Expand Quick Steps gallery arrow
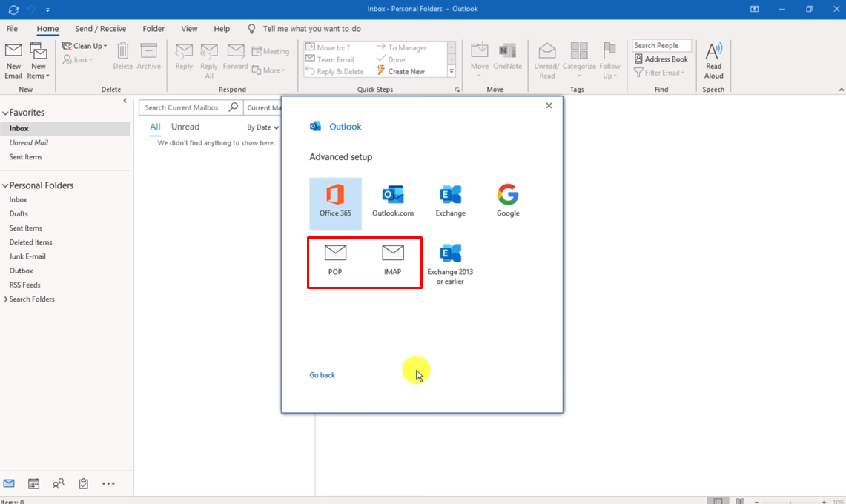 pyautogui.click(x=452, y=71)
